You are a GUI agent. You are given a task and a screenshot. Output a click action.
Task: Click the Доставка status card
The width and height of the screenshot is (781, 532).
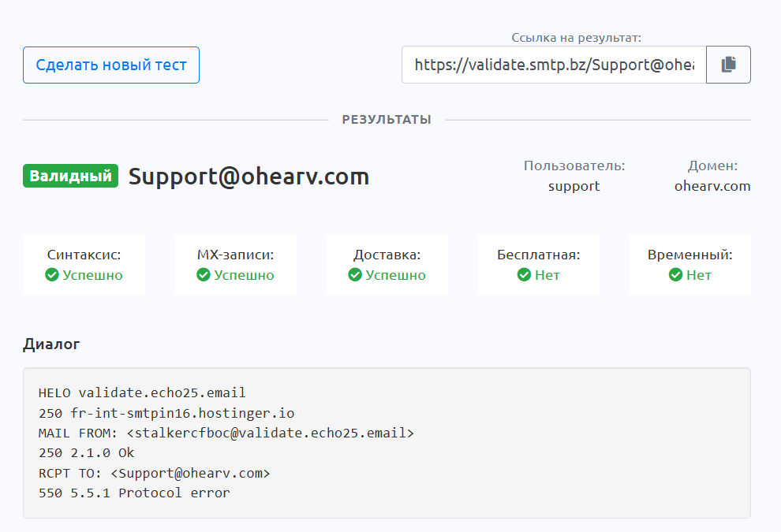point(387,265)
